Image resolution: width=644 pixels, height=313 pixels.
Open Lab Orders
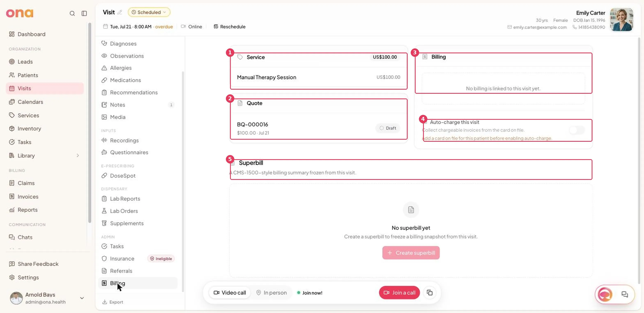tap(124, 211)
